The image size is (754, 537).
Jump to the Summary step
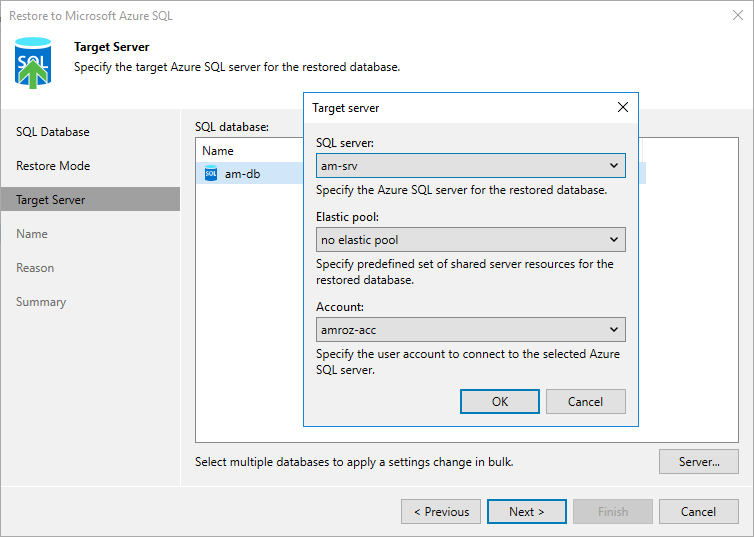41,302
